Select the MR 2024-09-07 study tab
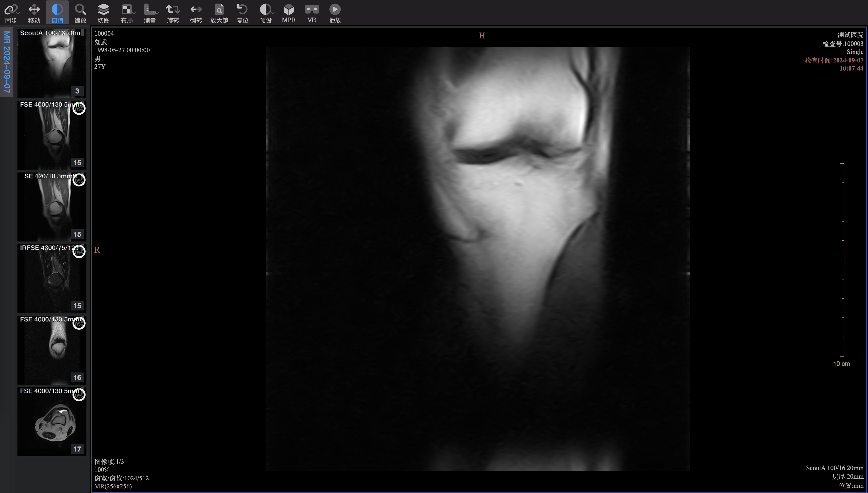868x493 pixels. click(x=7, y=62)
